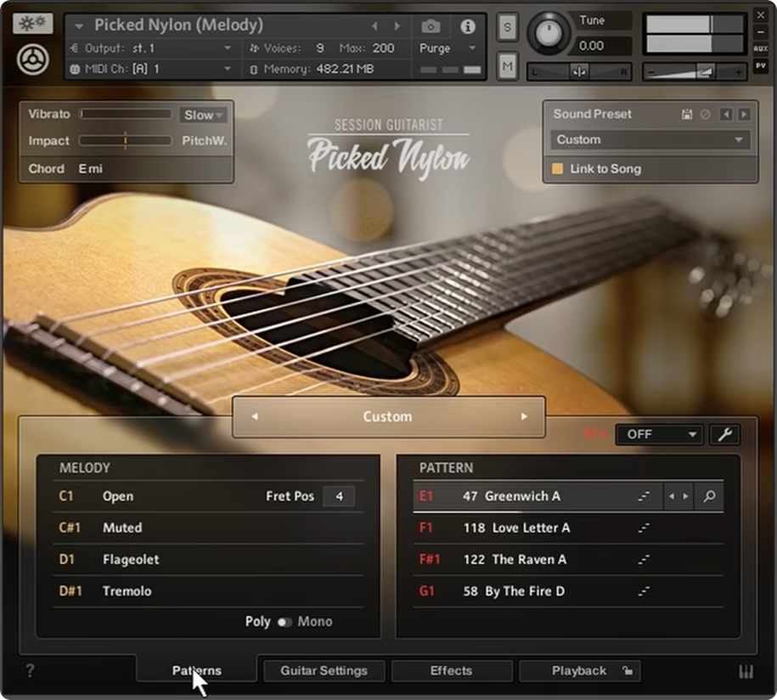Open the Purge dropdown menu
777x700 pixels.
[448, 48]
